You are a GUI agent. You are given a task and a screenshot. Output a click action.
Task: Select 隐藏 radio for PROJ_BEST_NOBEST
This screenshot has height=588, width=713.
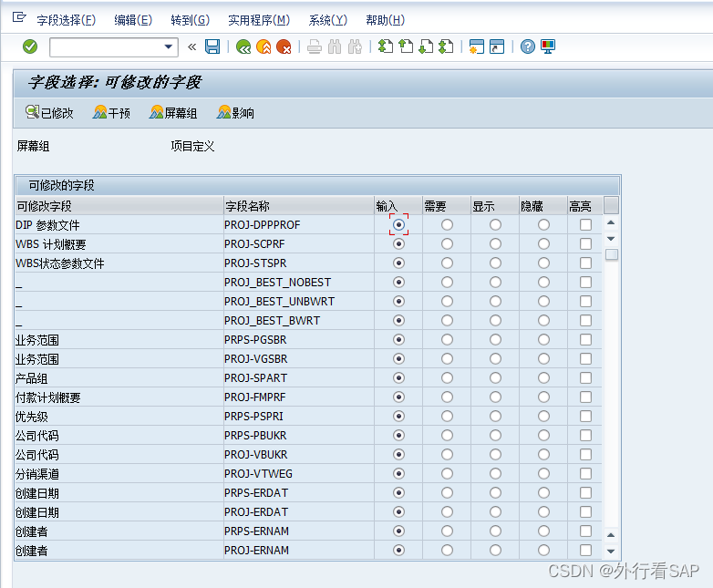click(x=543, y=282)
